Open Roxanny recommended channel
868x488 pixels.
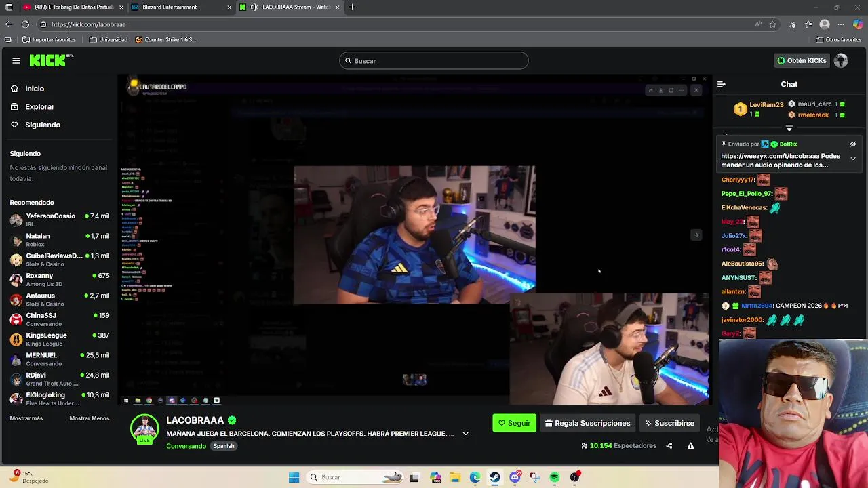[x=60, y=279]
